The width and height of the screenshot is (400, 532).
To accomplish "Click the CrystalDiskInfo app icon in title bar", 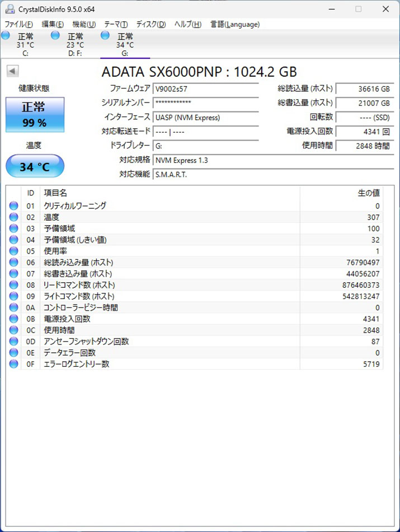I will pos(10,9).
